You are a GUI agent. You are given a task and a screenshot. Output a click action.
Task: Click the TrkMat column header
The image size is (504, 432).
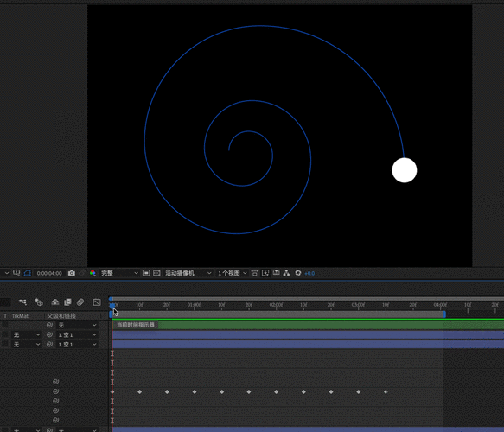pos(20,316)
